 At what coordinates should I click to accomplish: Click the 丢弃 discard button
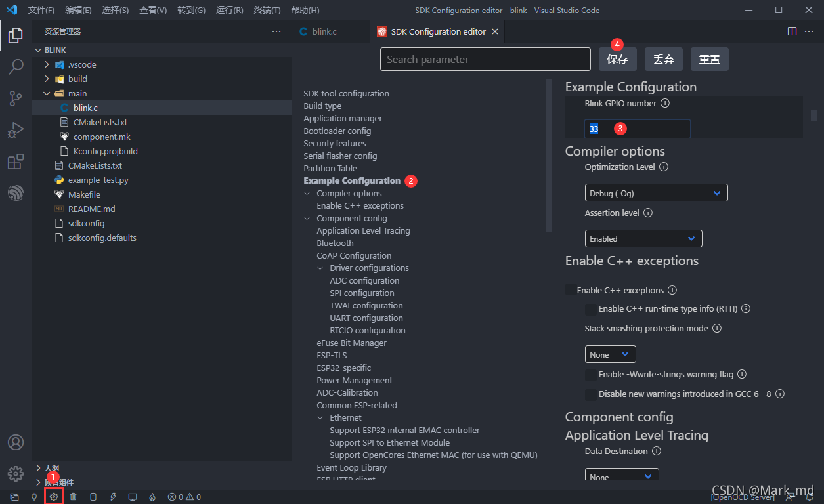click(x=664, y=59)
